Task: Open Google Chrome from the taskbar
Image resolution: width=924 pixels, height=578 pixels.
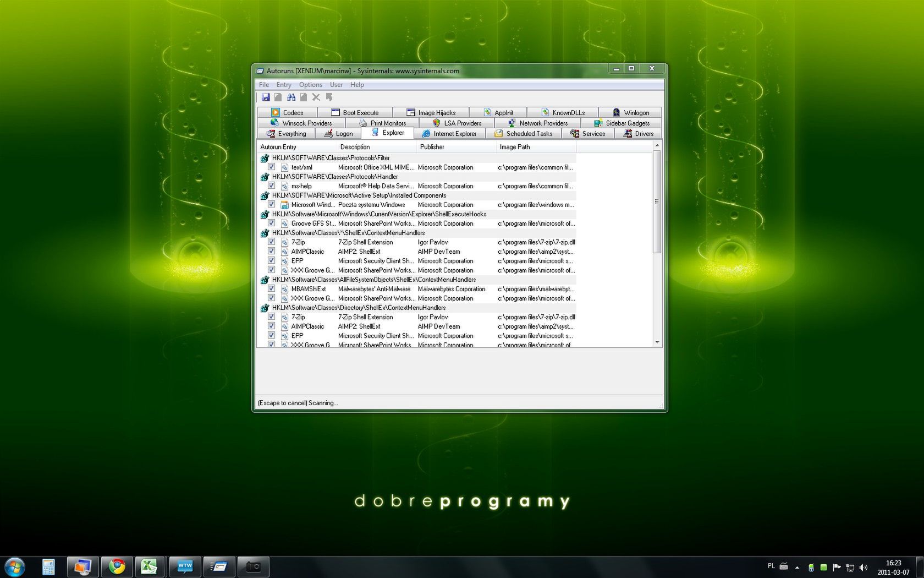Action: point(117,567)
